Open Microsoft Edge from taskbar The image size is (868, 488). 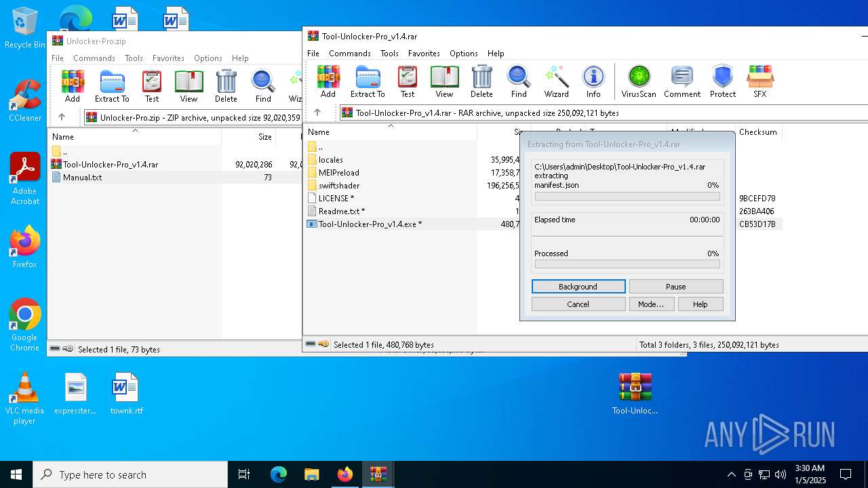(279, 474)
